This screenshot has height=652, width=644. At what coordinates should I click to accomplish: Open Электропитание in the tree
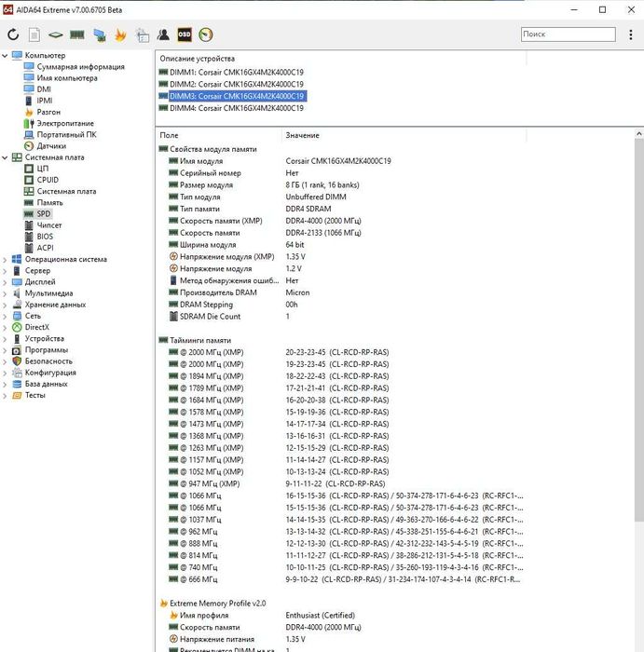(65, 123)
